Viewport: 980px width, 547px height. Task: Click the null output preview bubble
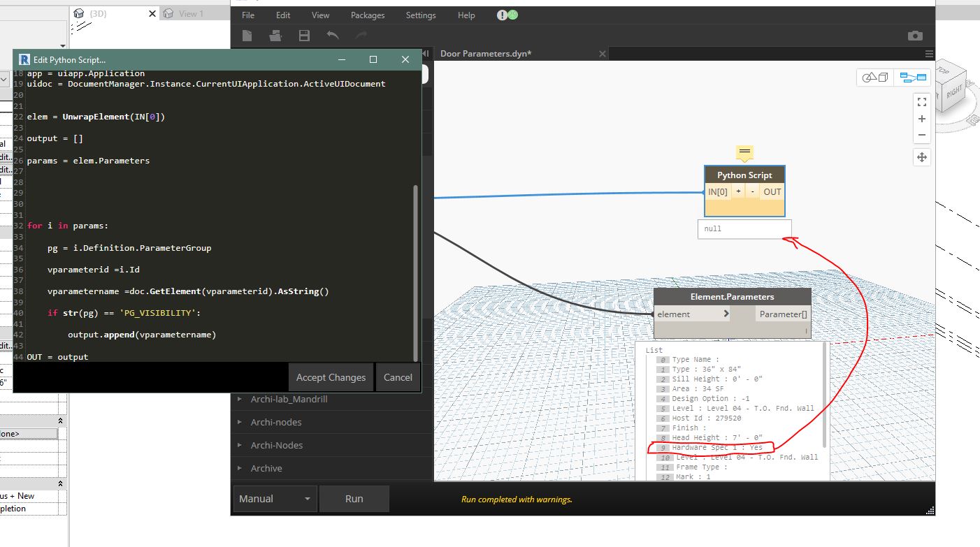click(744, 229)
